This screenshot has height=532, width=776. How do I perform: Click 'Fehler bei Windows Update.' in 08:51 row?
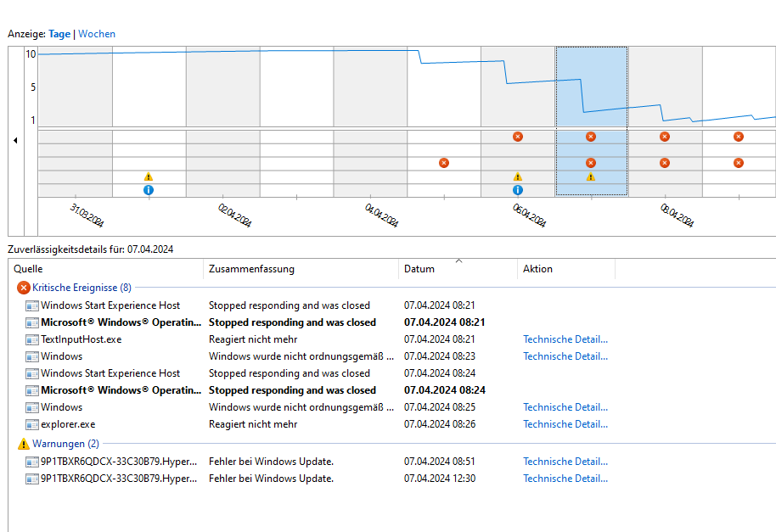(x=271, y=462)
